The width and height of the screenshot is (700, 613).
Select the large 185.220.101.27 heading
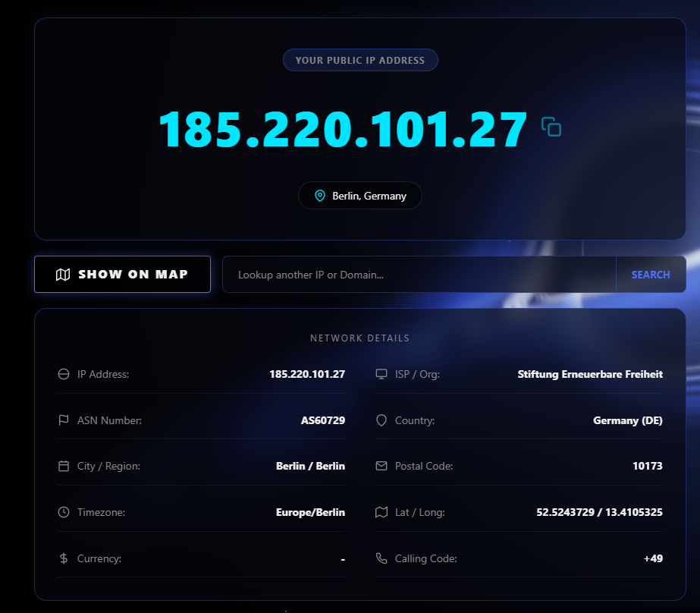point(343,129)
